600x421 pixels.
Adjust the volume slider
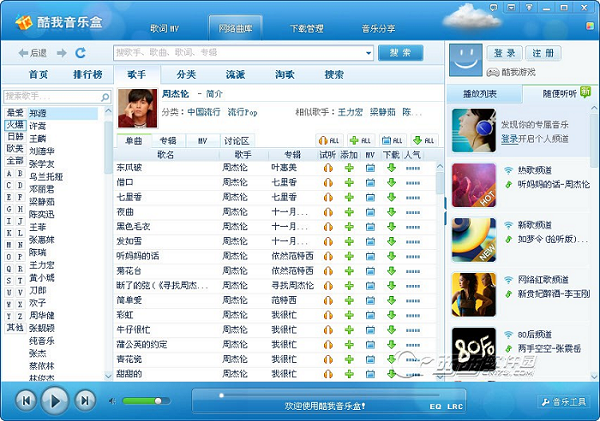157,401
